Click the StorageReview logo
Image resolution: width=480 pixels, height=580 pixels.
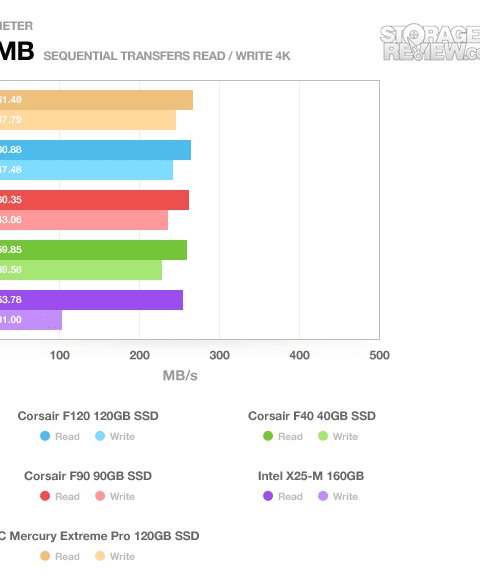(430, 43)
